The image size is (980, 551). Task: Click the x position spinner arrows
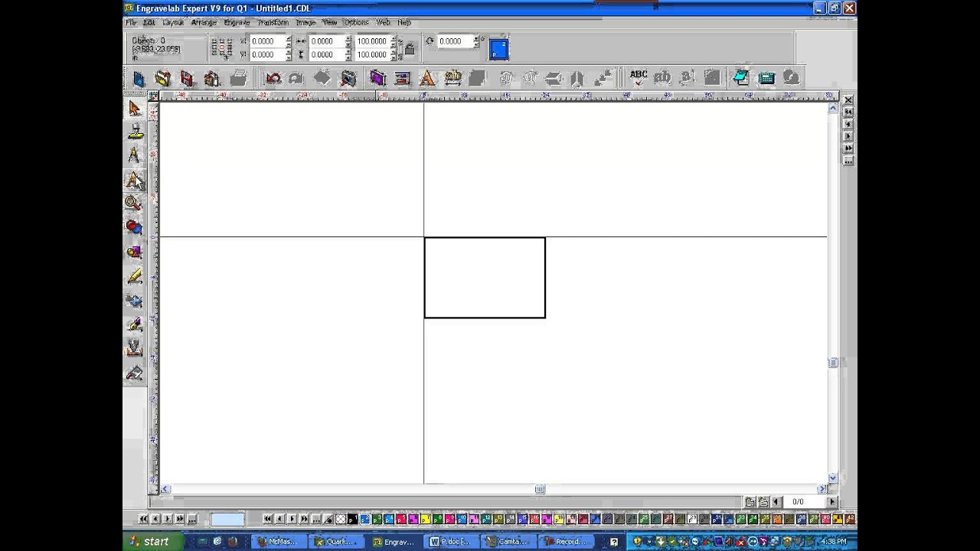[289, 41]
